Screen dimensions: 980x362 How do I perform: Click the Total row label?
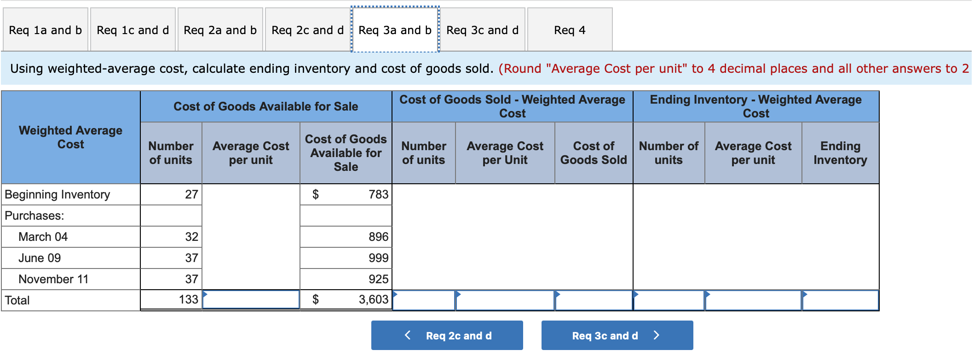point(17,300)
